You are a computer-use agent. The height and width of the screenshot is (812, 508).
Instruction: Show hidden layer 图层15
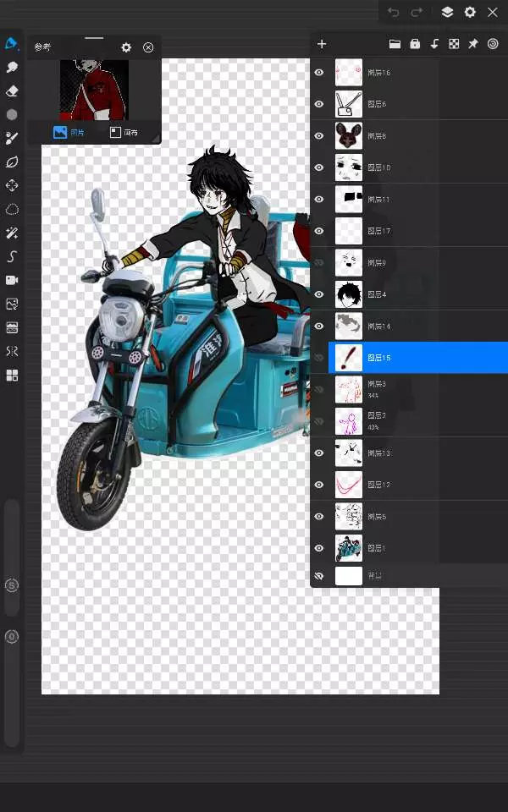319,358
